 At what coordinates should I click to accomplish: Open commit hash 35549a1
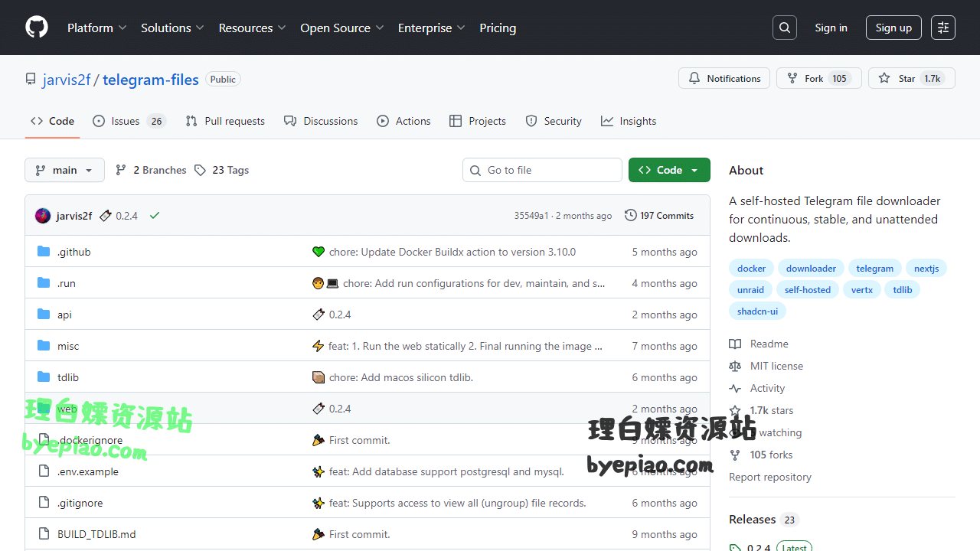[x=531, y=216]
